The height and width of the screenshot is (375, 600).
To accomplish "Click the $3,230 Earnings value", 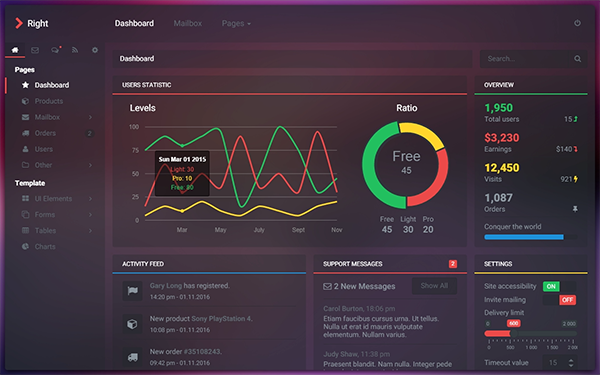I will (x=502, y=138).
